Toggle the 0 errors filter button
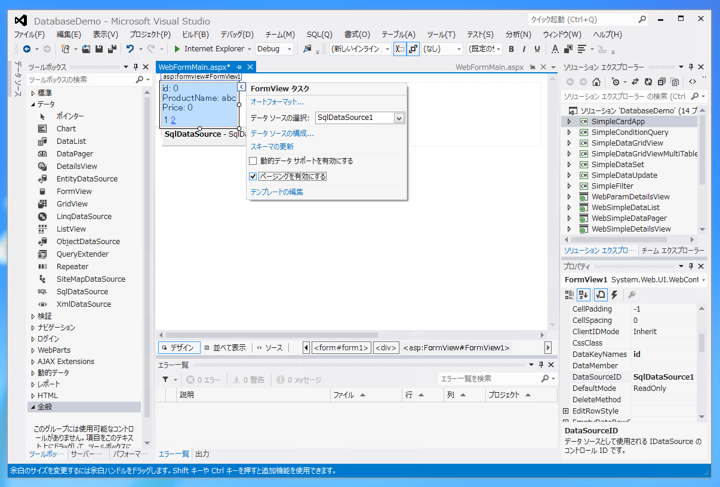The width and height of the screenshot is (720, 487). click(203, 380)
